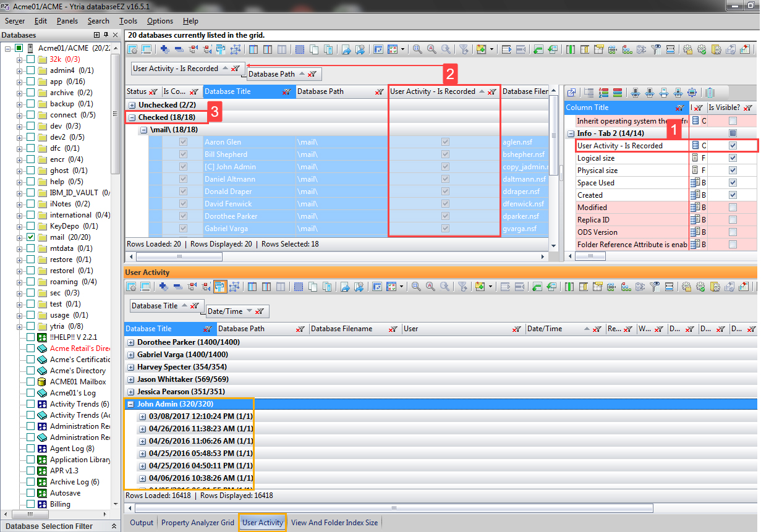This screenshot has width=761, height=532.
Task: Click the A-Z sort icon in column panel toolbar
Action: [x=604, y=93]
